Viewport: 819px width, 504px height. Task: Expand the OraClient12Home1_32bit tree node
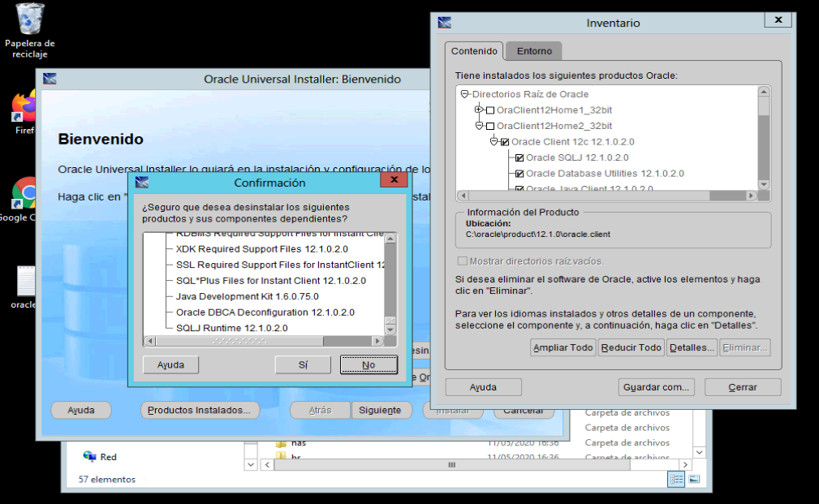(478, 110)
